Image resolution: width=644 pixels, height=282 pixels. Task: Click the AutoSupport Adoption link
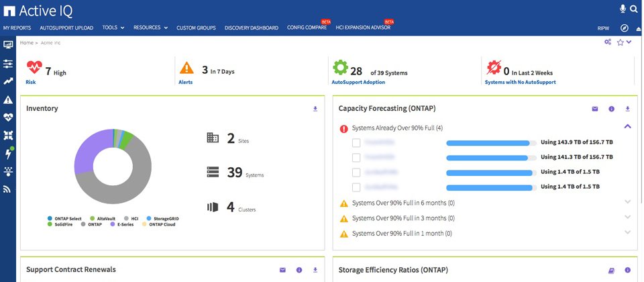point(358,82)
